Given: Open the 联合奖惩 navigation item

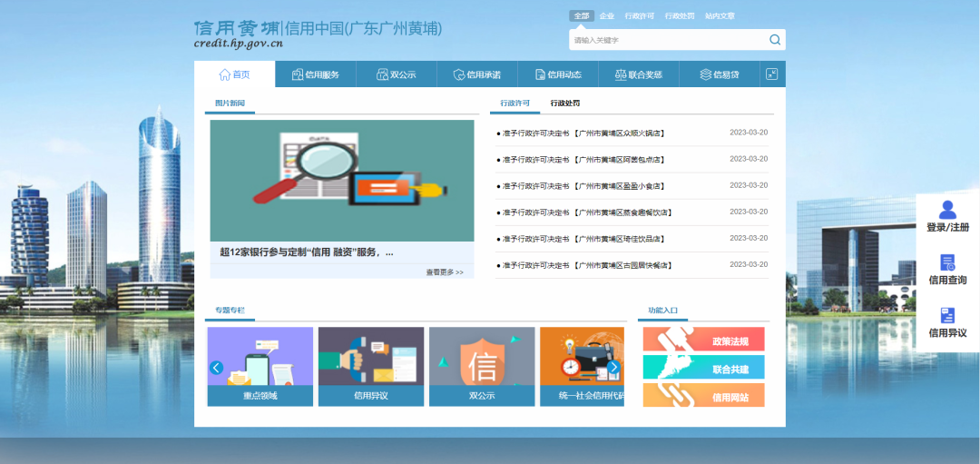Looking at the screenshot, I should [x=639, y=74].
